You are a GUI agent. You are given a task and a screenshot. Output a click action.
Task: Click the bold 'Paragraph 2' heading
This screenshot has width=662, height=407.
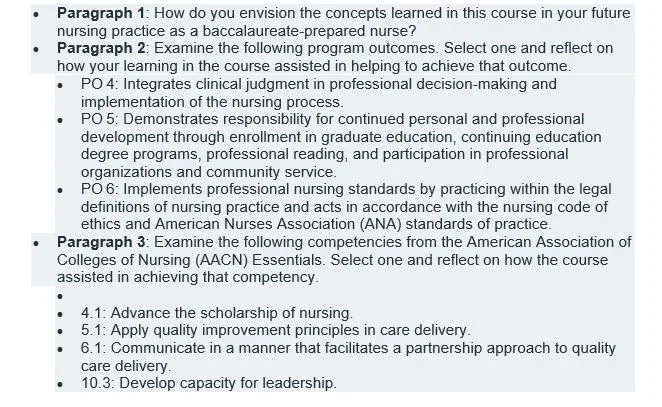point(101,48)
